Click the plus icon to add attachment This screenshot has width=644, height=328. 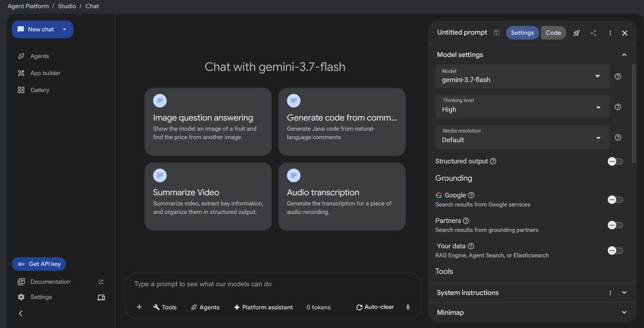tap(139, 307)
